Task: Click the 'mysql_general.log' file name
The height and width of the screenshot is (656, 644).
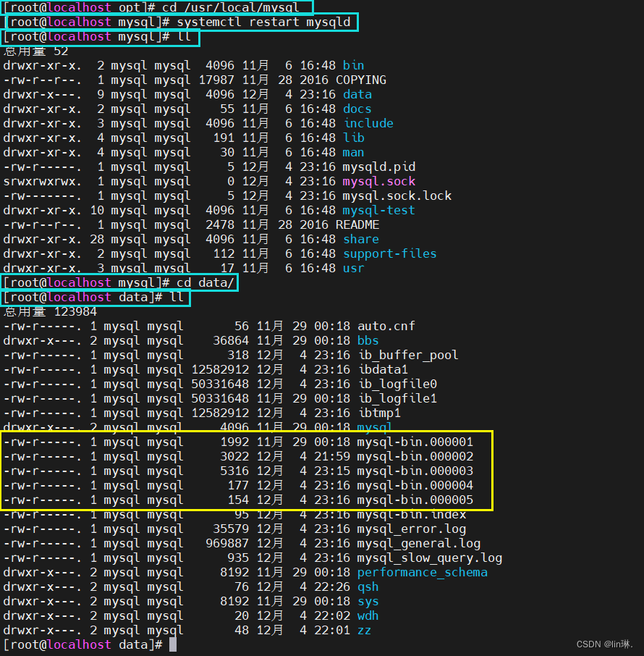Action: pyautogui.click(x=418, y=544)
